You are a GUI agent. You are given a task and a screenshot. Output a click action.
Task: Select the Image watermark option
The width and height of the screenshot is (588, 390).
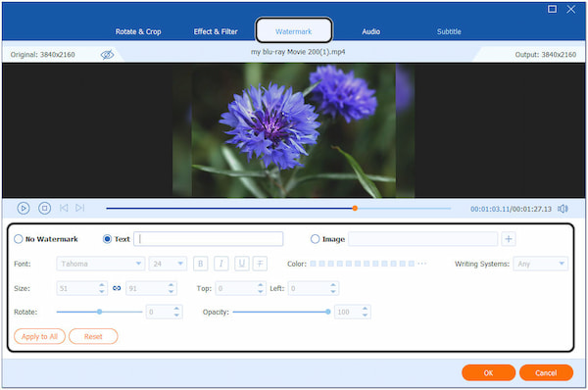click(x=315, y=239)
